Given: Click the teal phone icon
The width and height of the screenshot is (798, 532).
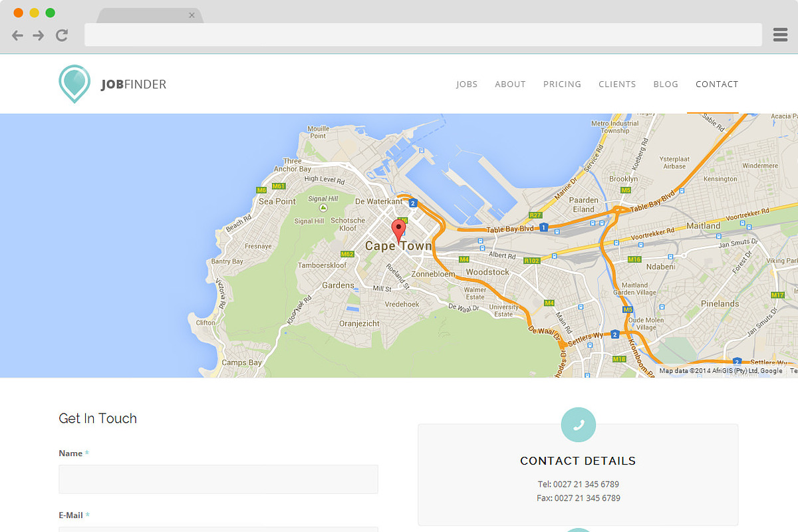Looking at the screenshot, I should [x=579, y=425].
